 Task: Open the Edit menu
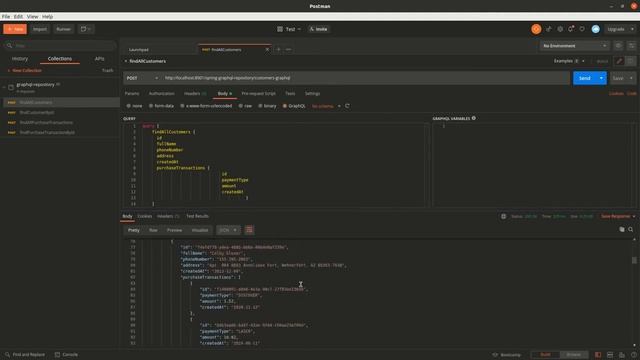(18, 17)
